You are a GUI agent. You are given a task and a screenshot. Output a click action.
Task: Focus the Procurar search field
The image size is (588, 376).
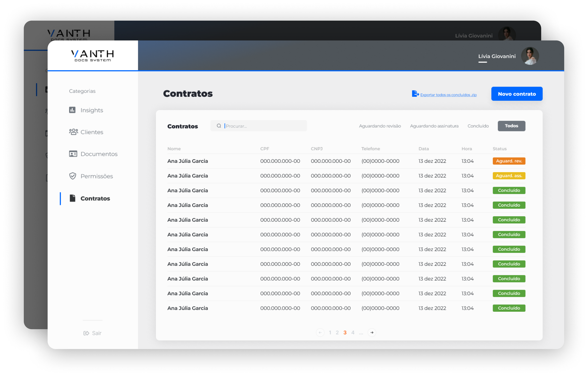[x=259, y=126]
